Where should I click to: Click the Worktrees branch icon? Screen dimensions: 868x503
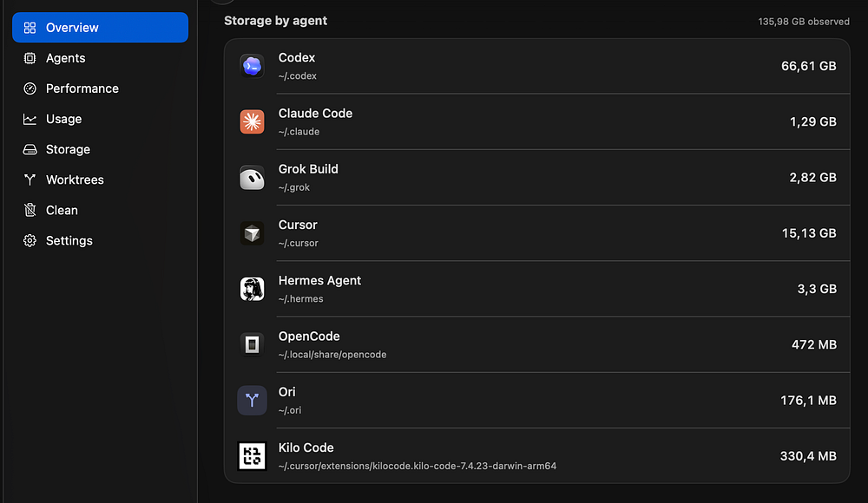coord(30,180)
